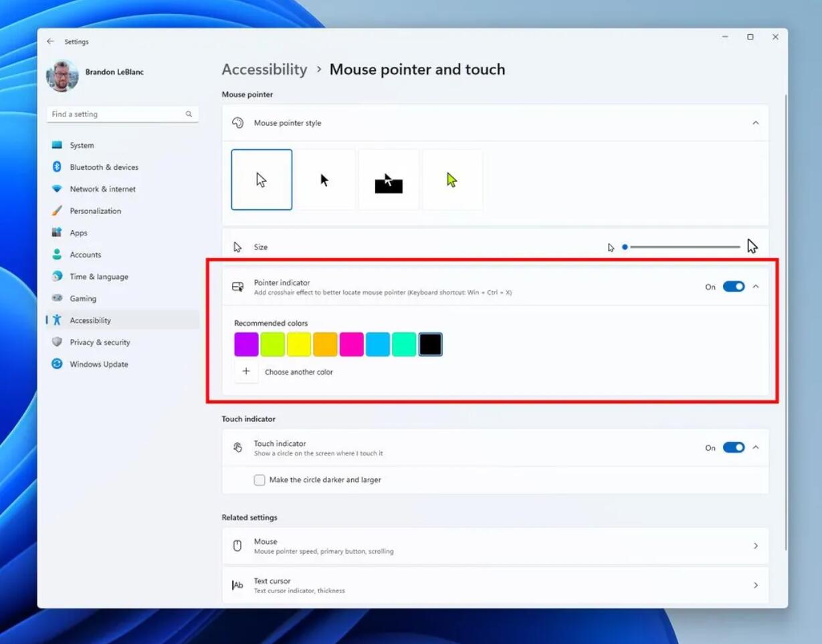
Task: Collapse the Mouse pointer style section
Action: point(756,123)
